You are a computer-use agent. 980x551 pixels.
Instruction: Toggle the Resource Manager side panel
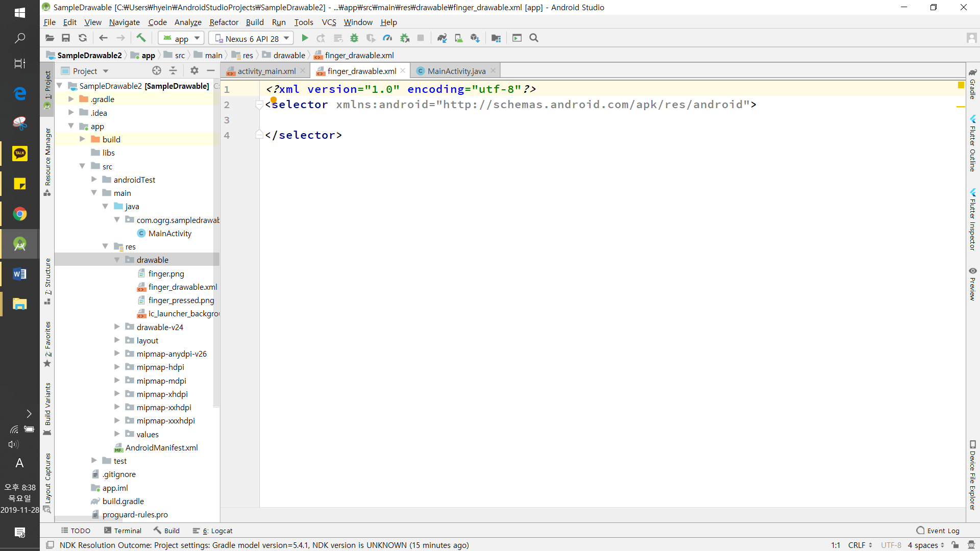pyautogui.click(x=47, y=161)
